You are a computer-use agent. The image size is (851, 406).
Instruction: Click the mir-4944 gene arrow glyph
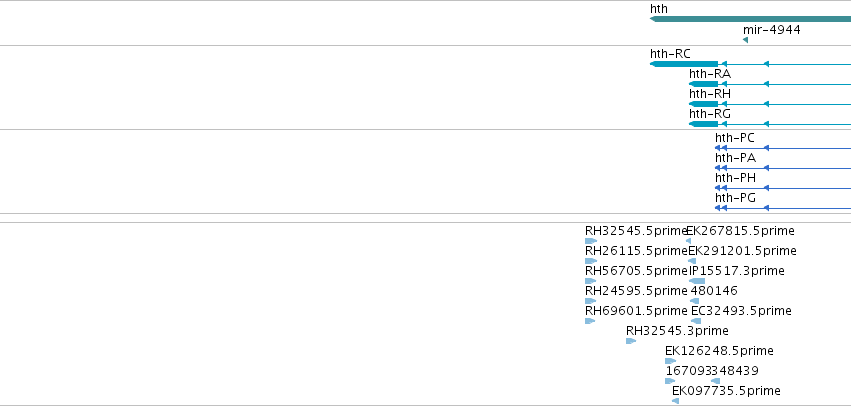tap(745, 40)
